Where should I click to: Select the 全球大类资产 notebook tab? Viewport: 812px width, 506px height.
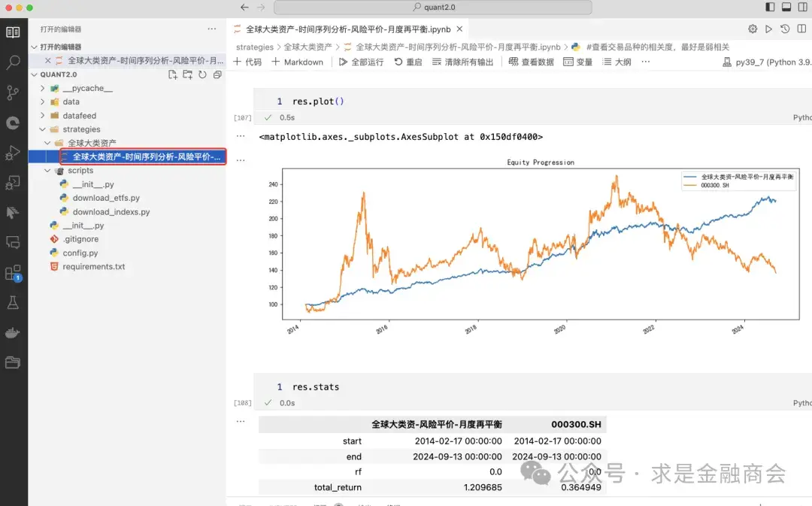pyautogui.click(x=348, y=29)
